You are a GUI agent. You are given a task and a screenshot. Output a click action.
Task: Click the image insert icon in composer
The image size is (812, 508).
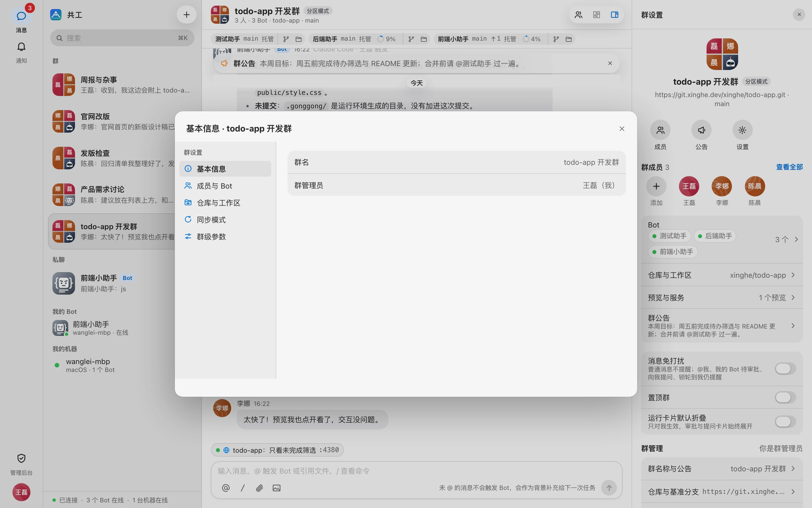277,488
